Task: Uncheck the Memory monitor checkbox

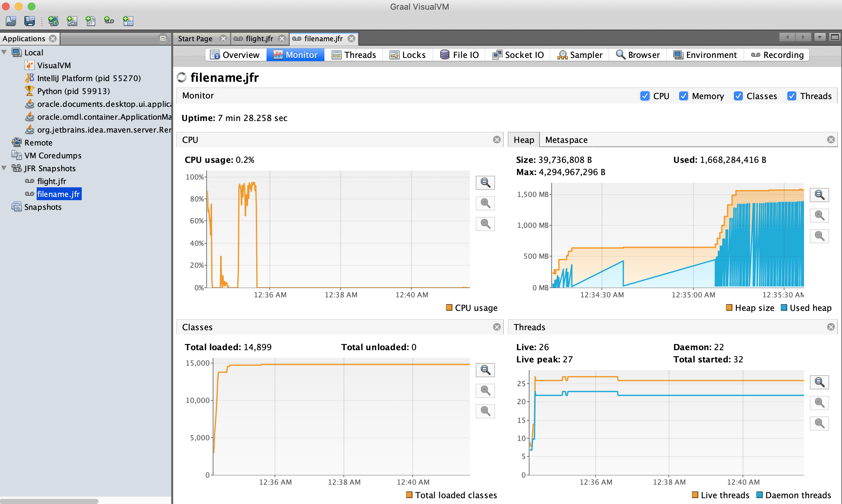Action: click(683, 96)
